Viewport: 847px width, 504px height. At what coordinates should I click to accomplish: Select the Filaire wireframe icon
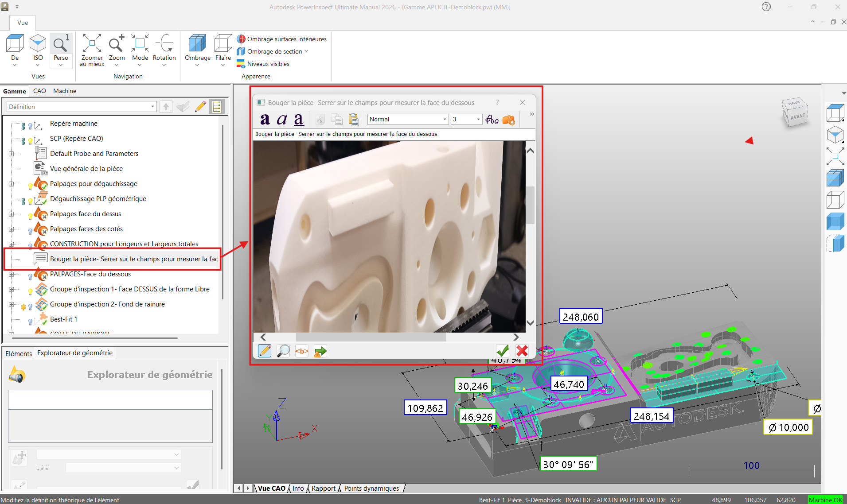(x=223, y=44)
